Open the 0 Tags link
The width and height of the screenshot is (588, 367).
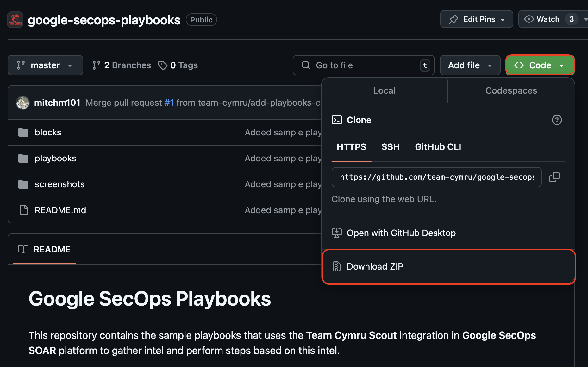(178, 65)
